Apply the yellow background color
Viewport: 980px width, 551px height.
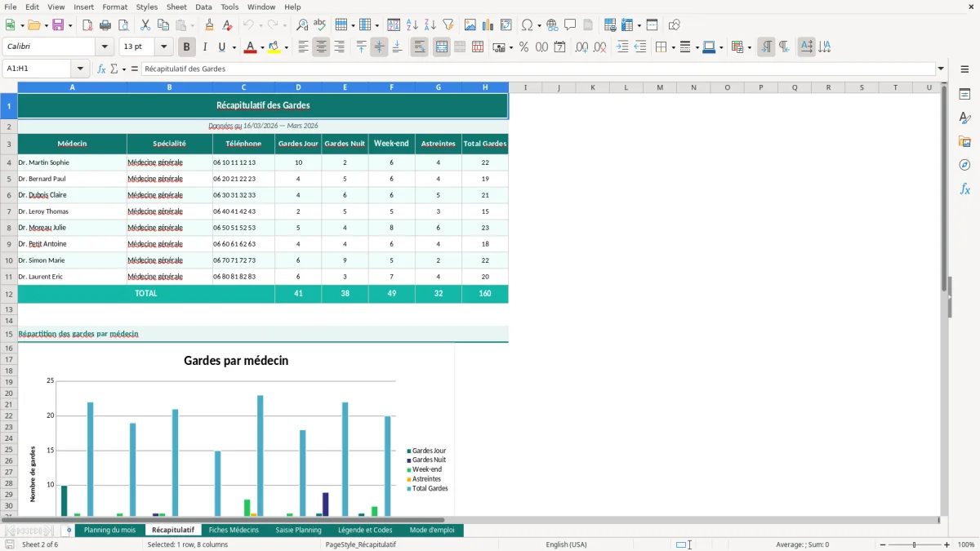[x=274, y=47]
